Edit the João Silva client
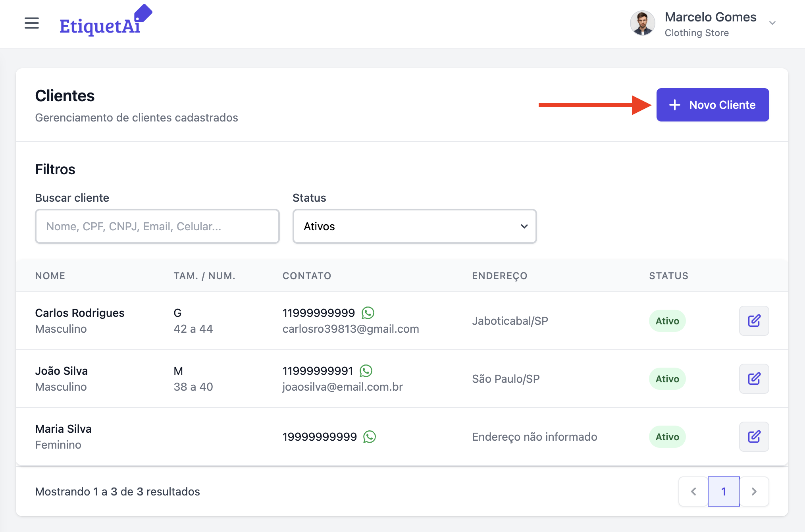 tap(754, 379)
